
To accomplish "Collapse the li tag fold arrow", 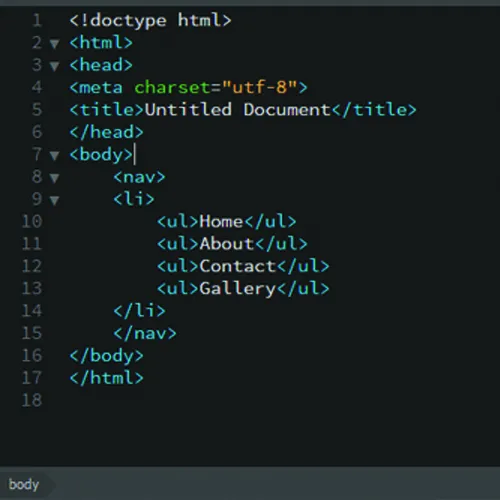I will coord(54,200).
